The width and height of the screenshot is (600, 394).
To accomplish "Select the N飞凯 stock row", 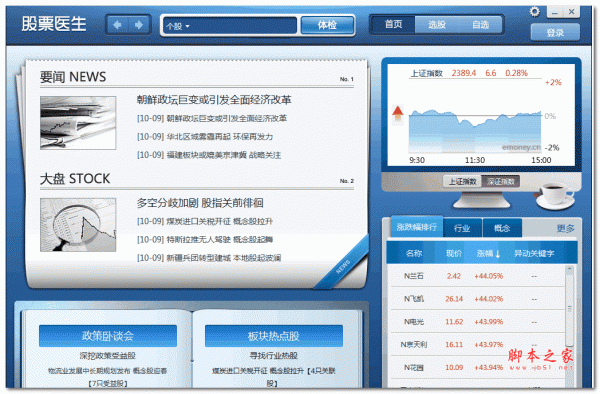I will click(478, 298).
